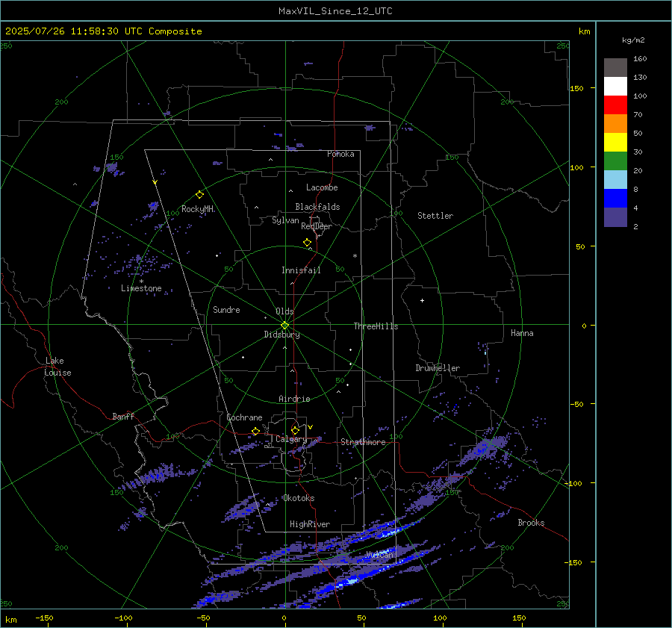Click the Limestone label
Viewport: 672px width, 628px height.
pos(141,288)
